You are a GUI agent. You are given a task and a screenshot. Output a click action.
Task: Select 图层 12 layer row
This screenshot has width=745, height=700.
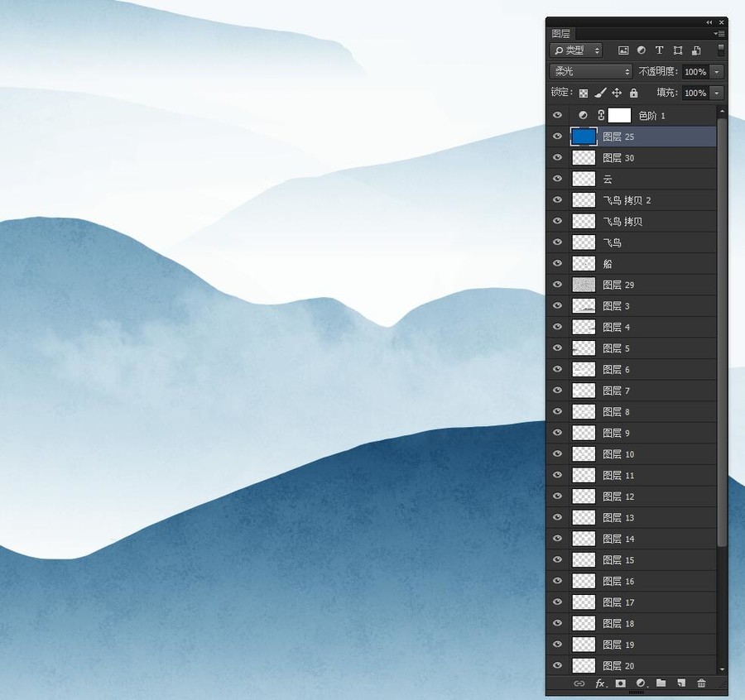point(632,496)
